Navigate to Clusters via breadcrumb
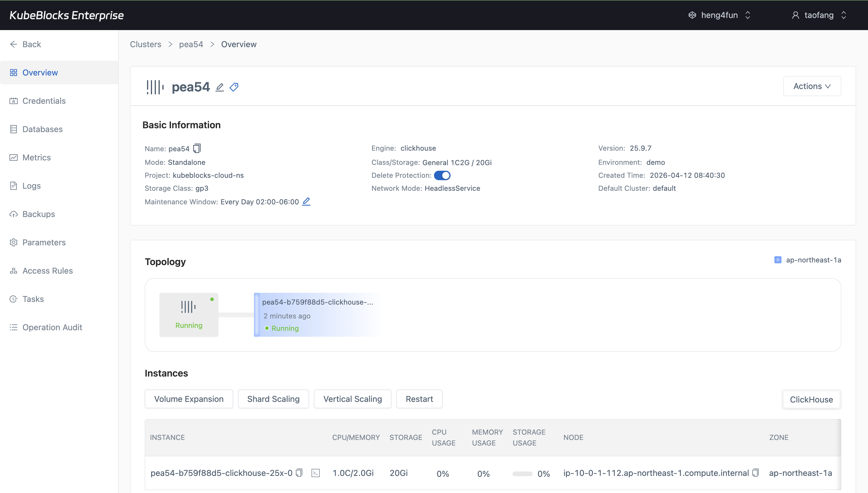 (145, 44)
